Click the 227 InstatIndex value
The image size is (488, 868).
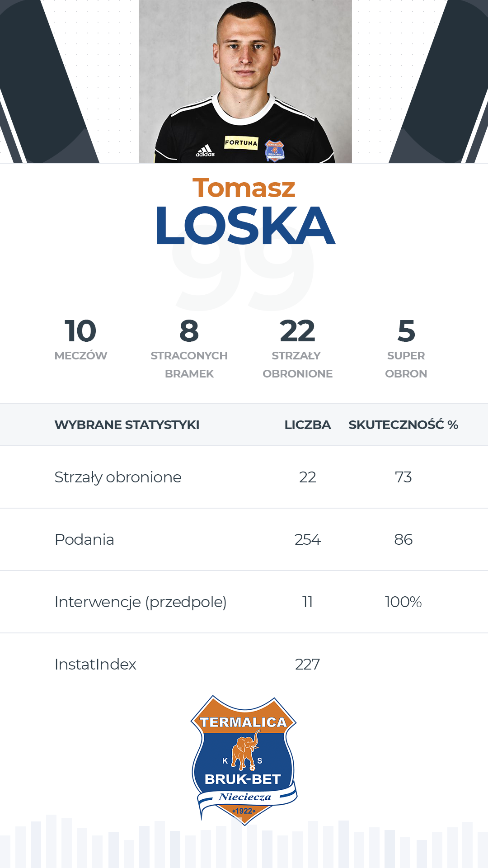(308, 664)
